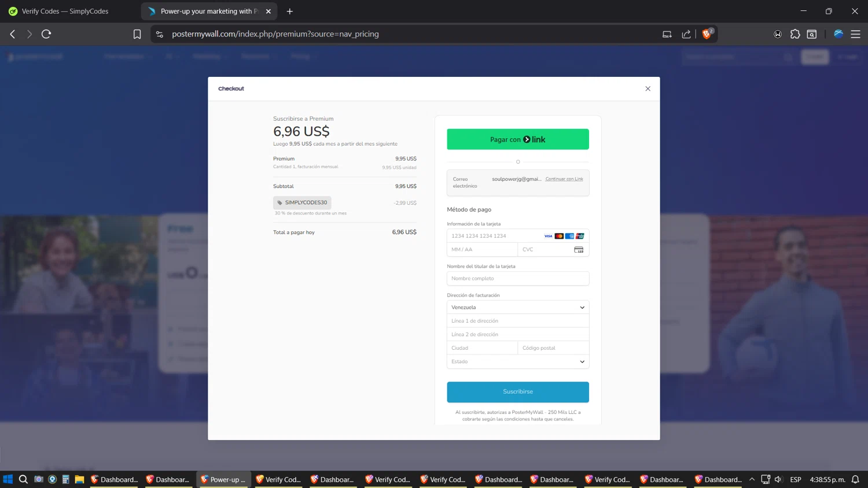Viewport: 868px width, 488px height.
Task: Switch to the Verify Codes — SimplyCodes tab
Action: pos(65,11)
